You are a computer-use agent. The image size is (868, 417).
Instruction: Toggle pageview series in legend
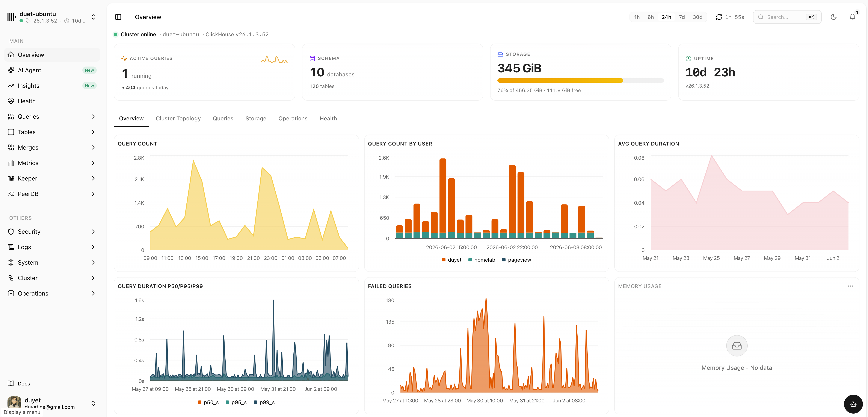(516, 260)
